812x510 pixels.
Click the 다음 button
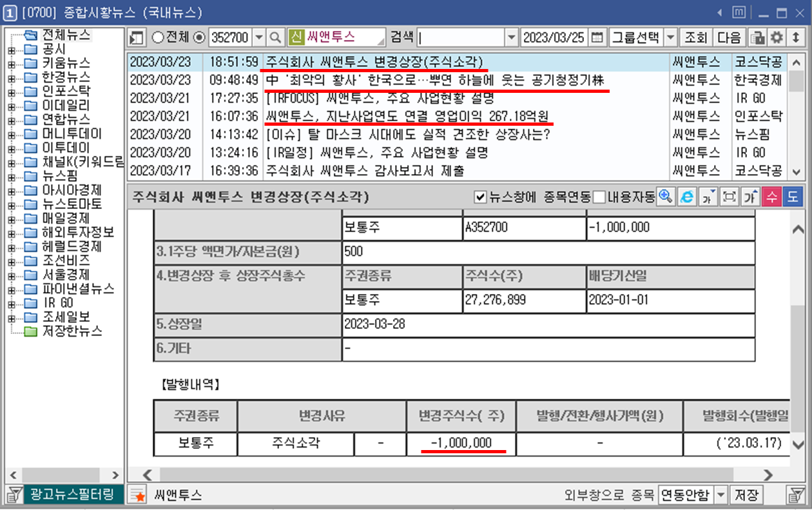click(729, 37)
